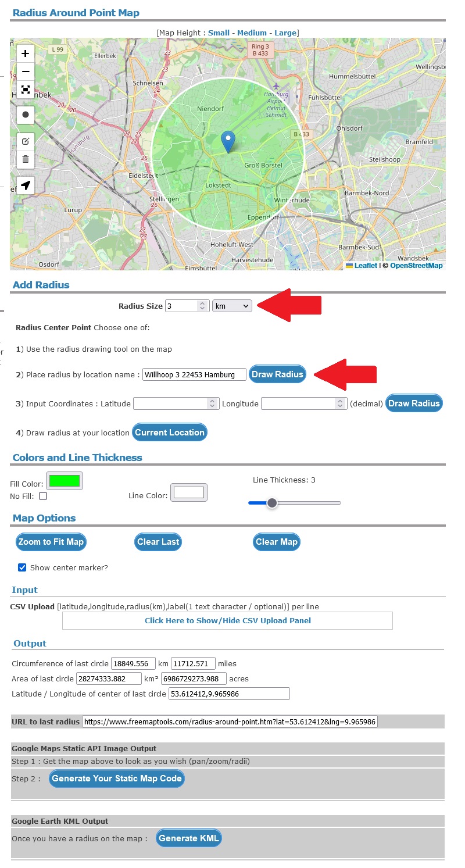The height and width of the screenshot is (868, 465).
Task: Show/Hide CSV Upload Panel link
Action: pyautogui.click(x=228, y=620)
